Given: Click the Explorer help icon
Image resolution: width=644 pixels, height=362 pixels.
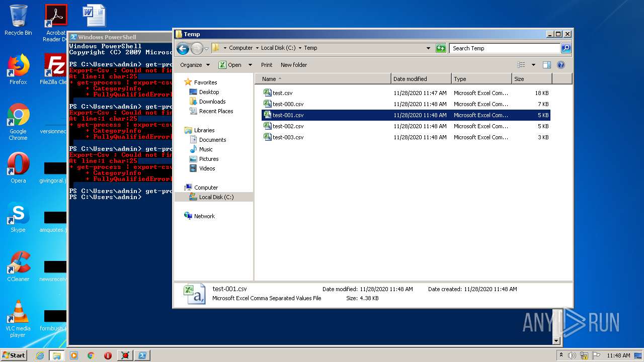Looking at the screenshot, I should (x=561, y=65).
